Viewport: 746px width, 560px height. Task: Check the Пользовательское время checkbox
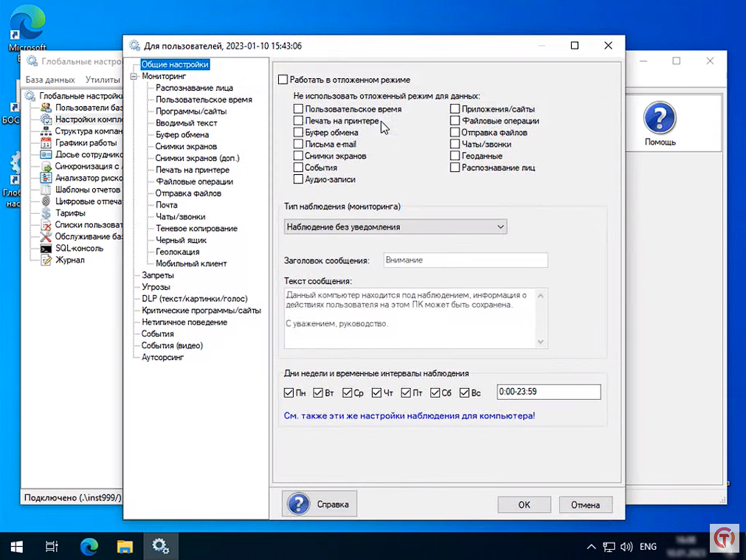(x=298, y=109)
